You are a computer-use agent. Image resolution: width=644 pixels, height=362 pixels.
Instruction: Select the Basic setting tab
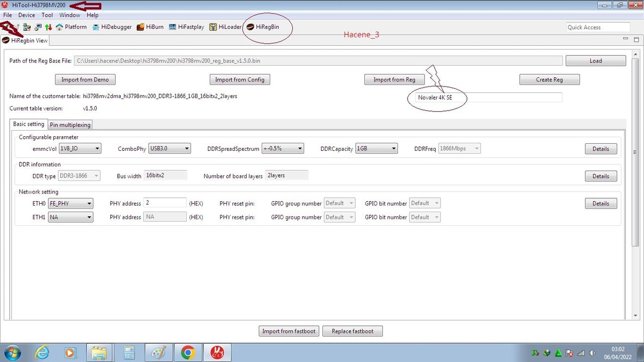pos(29,124)
